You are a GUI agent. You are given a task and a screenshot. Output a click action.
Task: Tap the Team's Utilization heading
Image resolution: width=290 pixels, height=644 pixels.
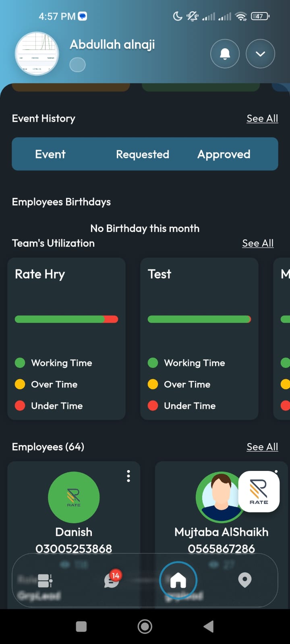53,243
